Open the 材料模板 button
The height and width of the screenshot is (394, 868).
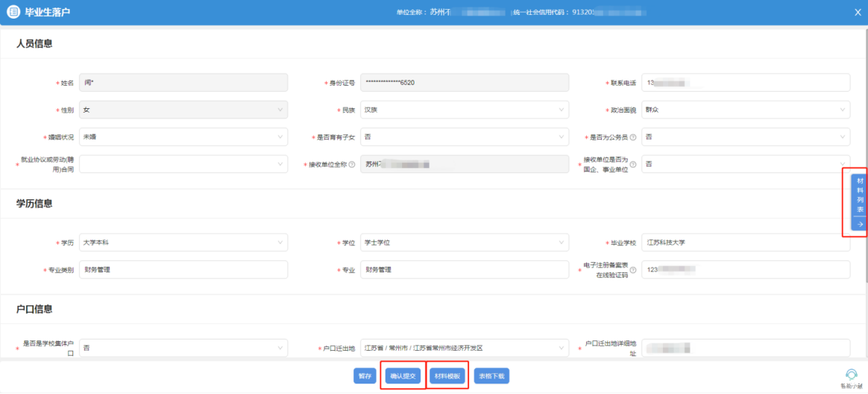(448, 376)
